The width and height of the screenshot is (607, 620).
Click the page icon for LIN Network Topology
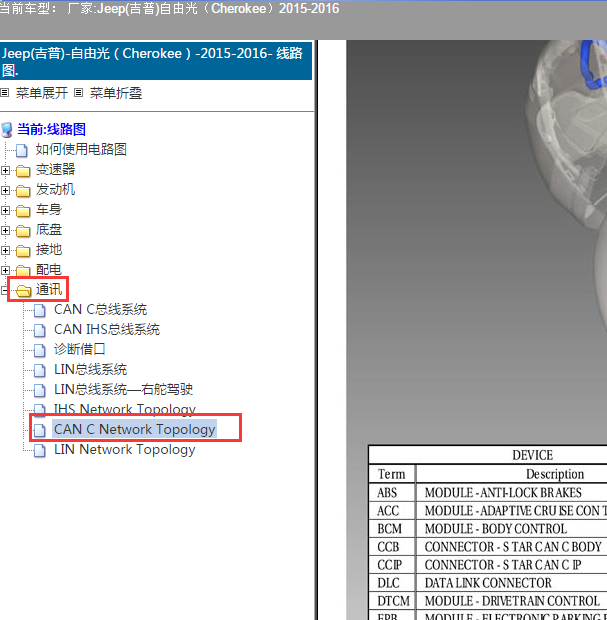coord(40,450)
